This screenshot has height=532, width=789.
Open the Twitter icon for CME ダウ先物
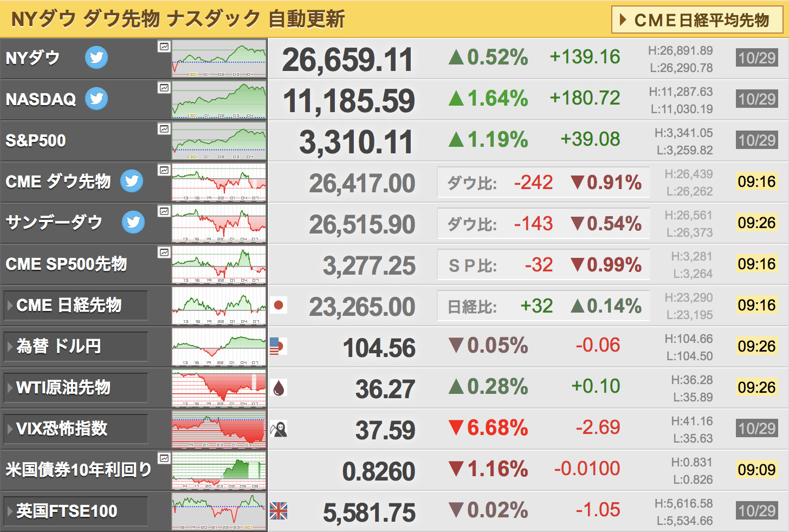pos(132,181)
